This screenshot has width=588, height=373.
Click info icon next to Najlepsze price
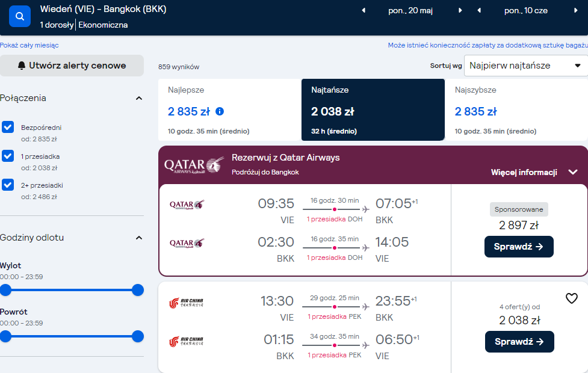coord(220,111)
